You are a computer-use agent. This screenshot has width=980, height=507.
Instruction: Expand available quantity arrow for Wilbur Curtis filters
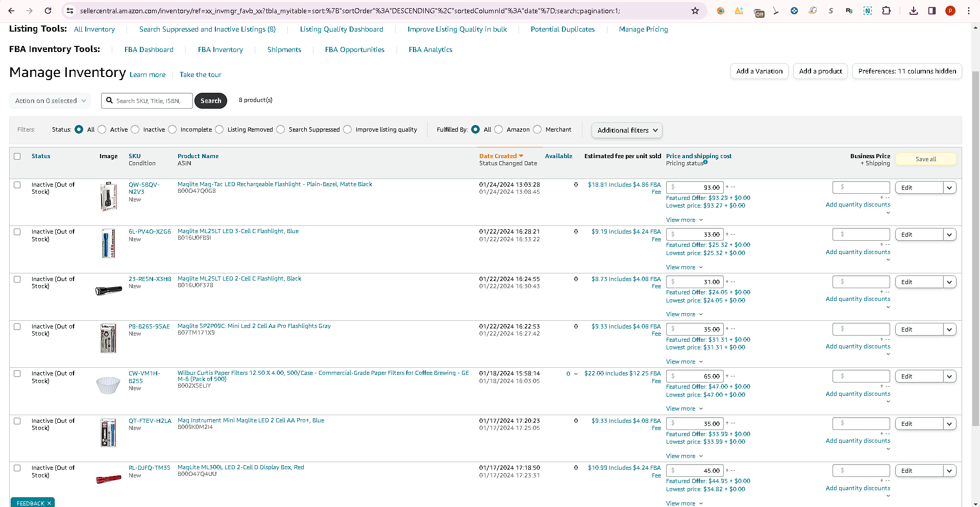[576, 374]
